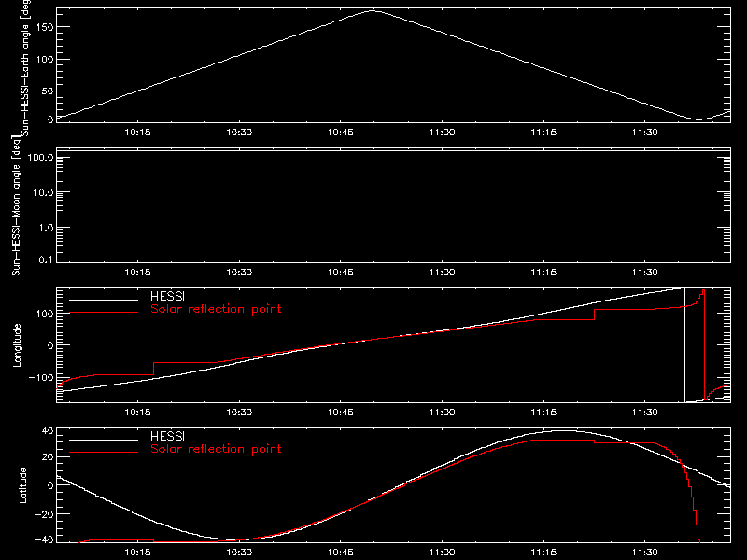Click Solar reflection point legend in Longitude plot
The image size is (747, 560).
click(x=216, y=309)
